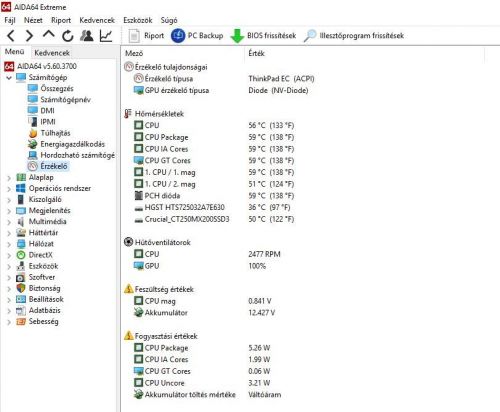Click the Érzékelő tulajdonságai section icon

pos(129,67)
